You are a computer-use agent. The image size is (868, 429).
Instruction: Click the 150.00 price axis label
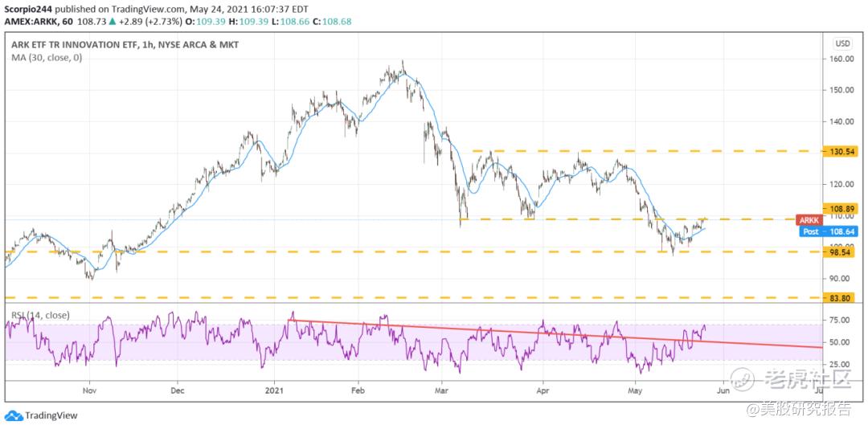[841, 90]
